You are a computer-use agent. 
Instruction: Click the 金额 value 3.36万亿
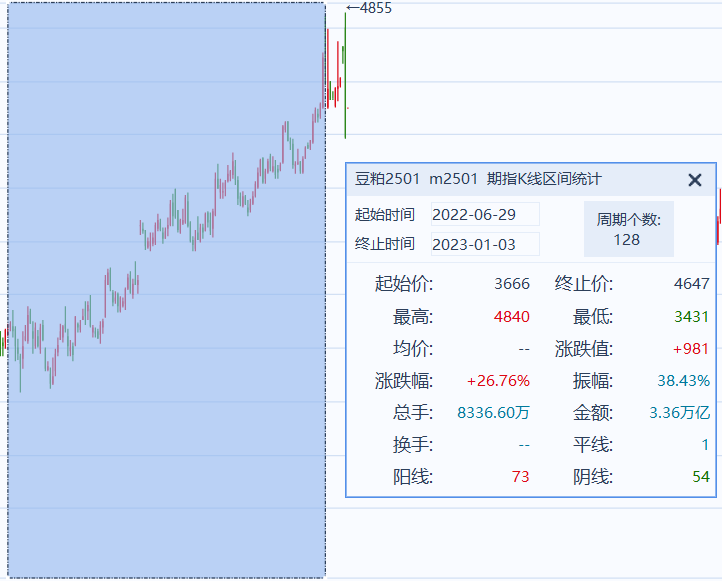(679, 413)
